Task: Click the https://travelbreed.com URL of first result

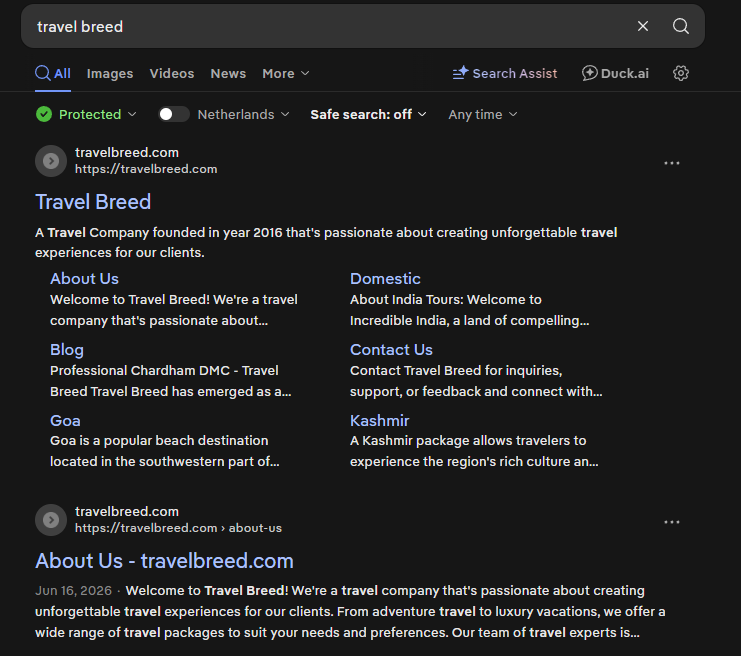Action: click(146, 169)
